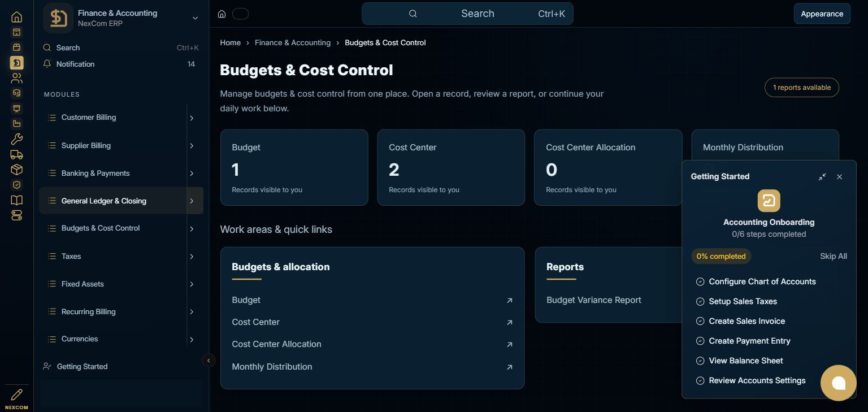Screen dimensions: 868x412
Task: Check off View Balance Sheet step
Action: coord(700,361)
